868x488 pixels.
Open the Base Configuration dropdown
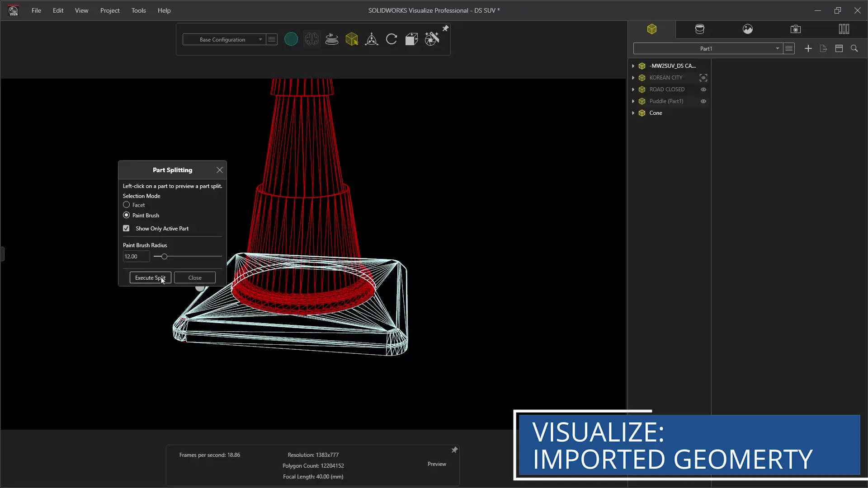(x=224, y=39)
